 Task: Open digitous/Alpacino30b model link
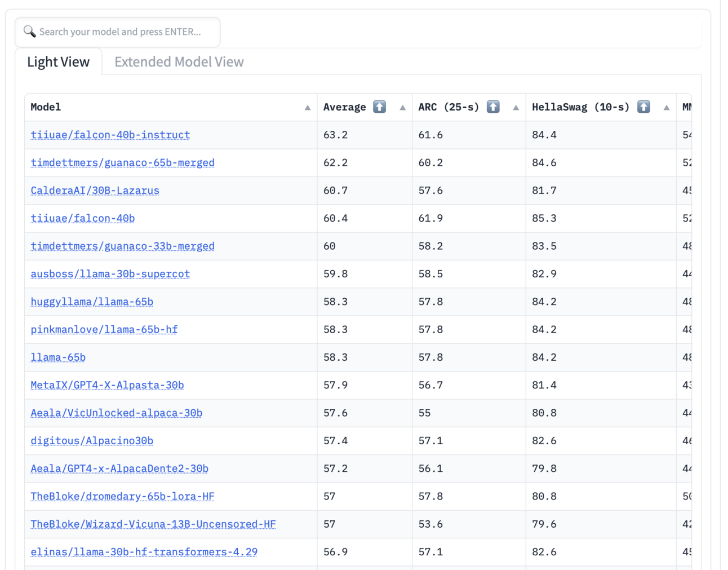(92, 440)
